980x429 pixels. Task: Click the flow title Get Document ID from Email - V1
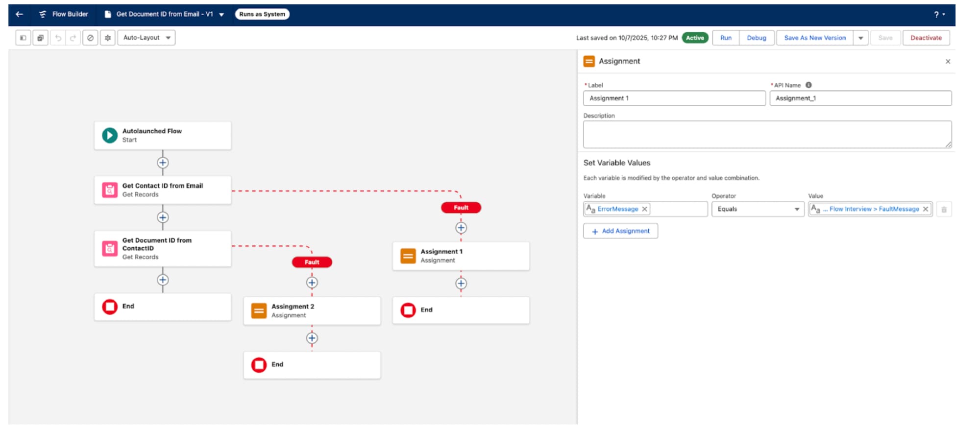tap(165, 14)
